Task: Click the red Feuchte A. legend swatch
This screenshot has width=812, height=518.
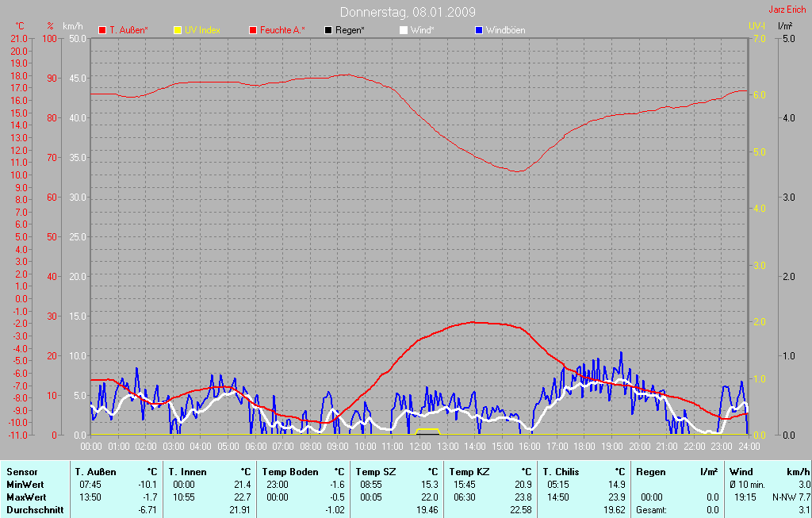Action: pyautogui.click(x=253, y=30)
